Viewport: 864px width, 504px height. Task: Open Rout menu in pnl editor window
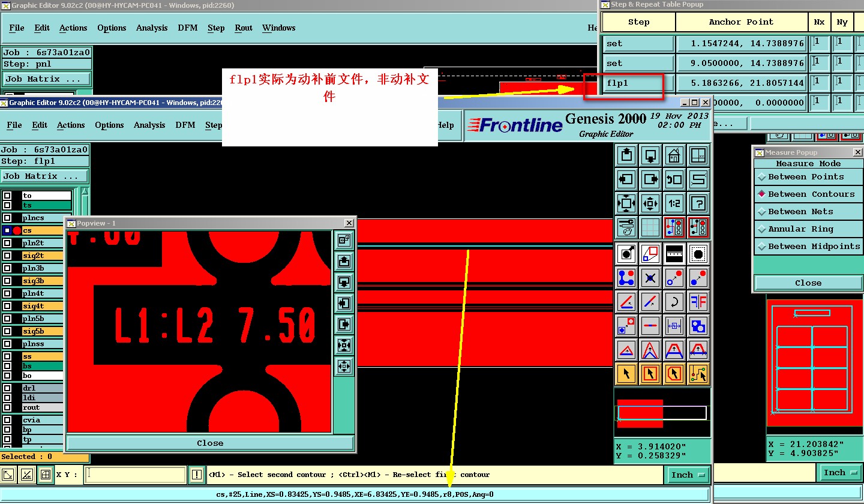point(244,28)
